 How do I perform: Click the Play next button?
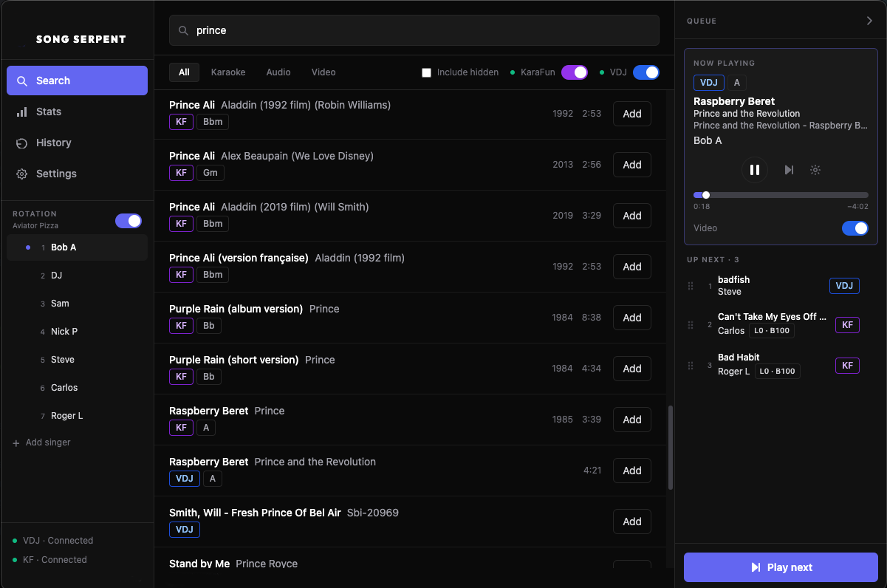(x=781, y=567)
